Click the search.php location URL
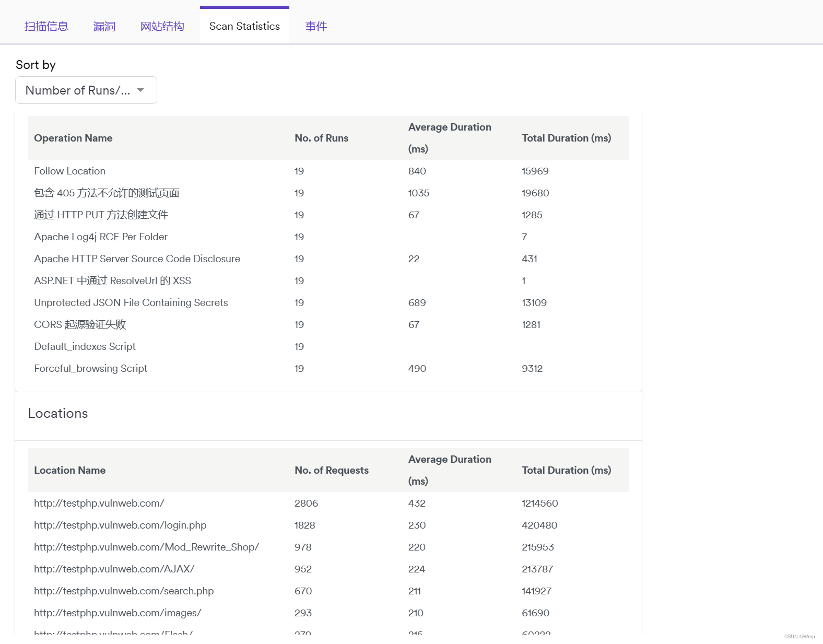 [124, 591]
